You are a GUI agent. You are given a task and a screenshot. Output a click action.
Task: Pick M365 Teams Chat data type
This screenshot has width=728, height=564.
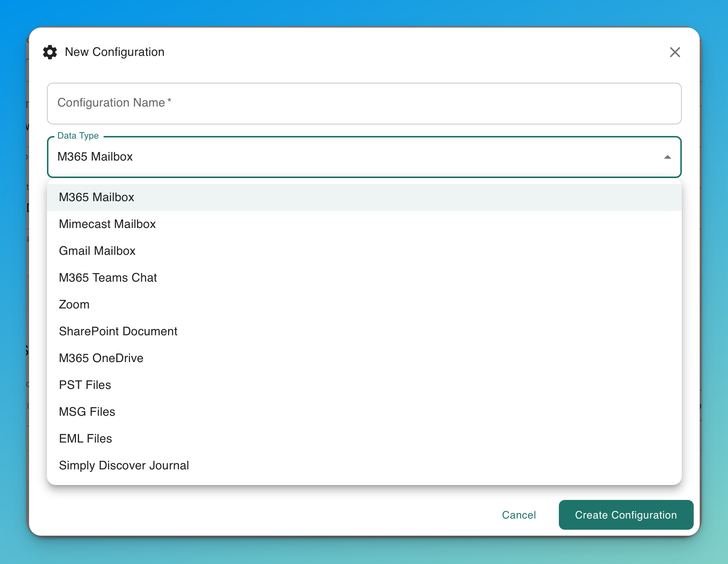tap(108, 278)
